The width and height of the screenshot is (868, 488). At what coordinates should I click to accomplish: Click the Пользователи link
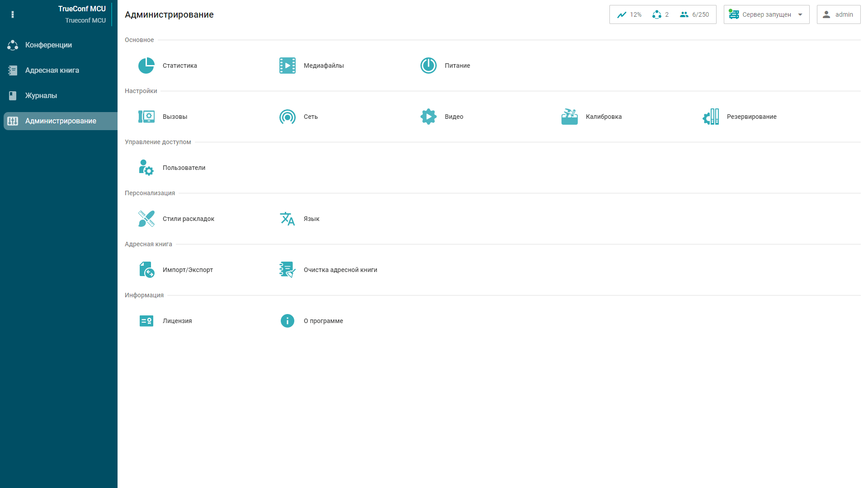(x=184, y=168)
